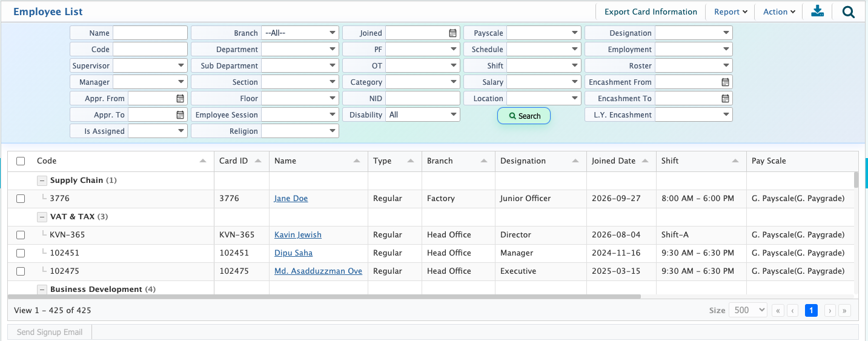Sort by the Card ID column arrow
The height and width of the screenshot is (341, 868).
pos(258,161)
